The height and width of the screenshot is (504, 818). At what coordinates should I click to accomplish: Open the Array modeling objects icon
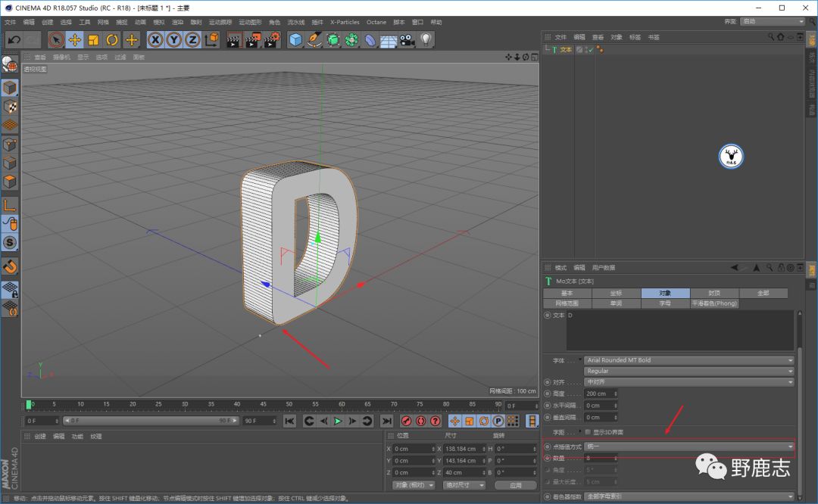pyautogui.click(x=351, y=39)
